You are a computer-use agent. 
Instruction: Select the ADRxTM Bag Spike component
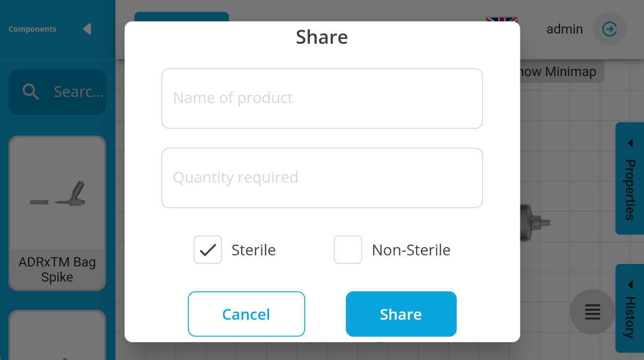[57, 213]
